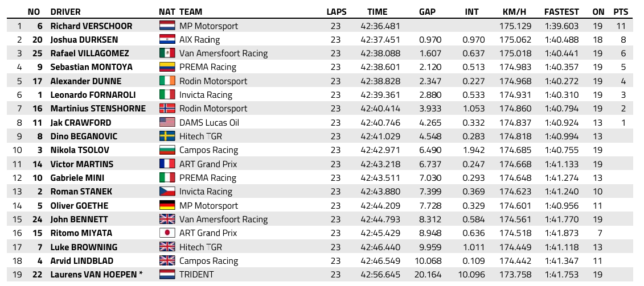Open the DAMS Lucas Oil team link

click(208, 123)
